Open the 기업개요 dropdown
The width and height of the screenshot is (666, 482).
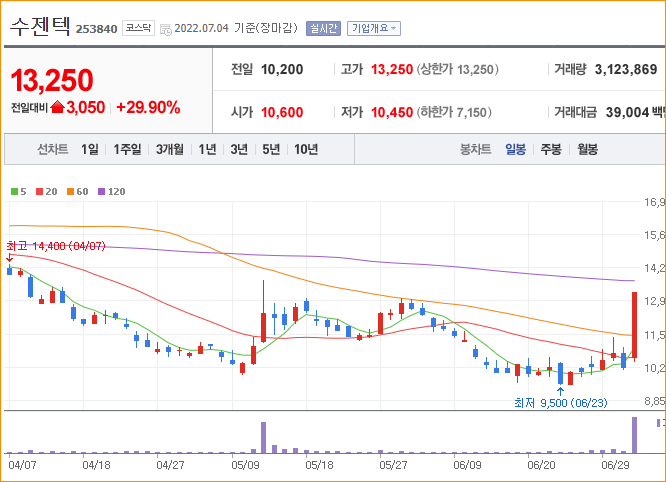pyautogui.click(x=374, y=28)
